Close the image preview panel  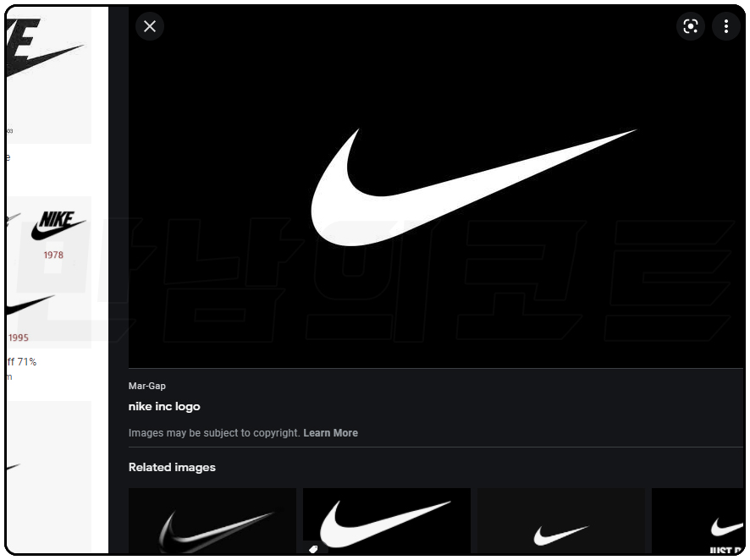150,26
